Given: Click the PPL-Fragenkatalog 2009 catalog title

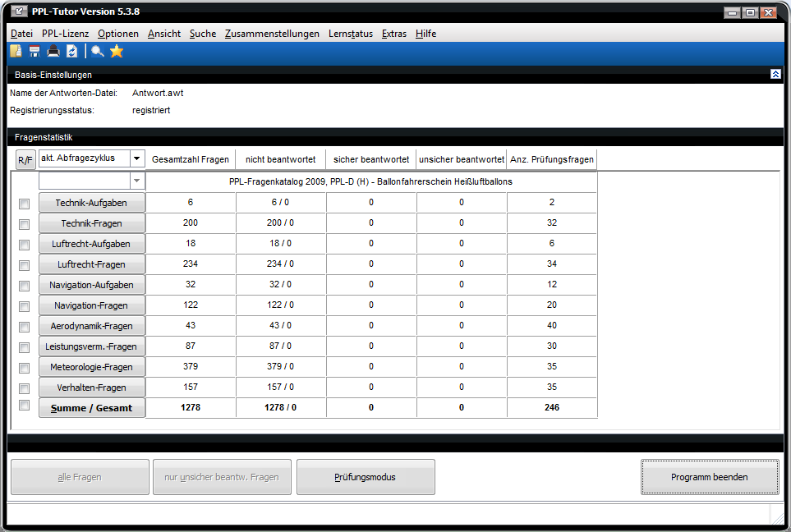Looking at the screenshot, I should 370,181.
